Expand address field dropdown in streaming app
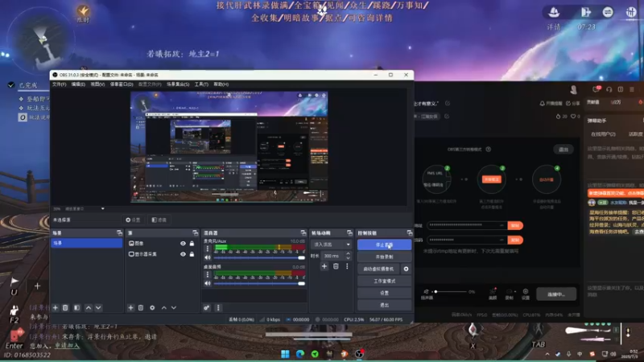The image size is (644, 362). pos(502,225)
